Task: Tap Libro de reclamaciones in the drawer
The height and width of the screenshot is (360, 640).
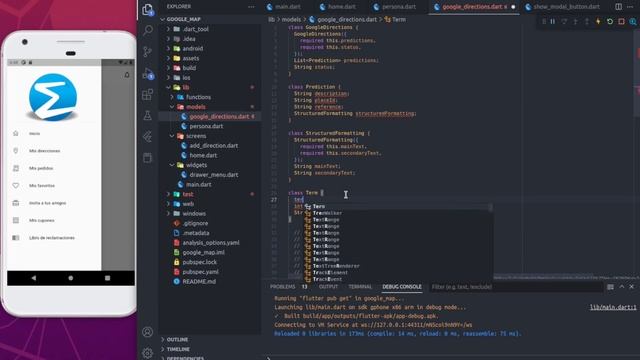Action: [x=52, y=238]
